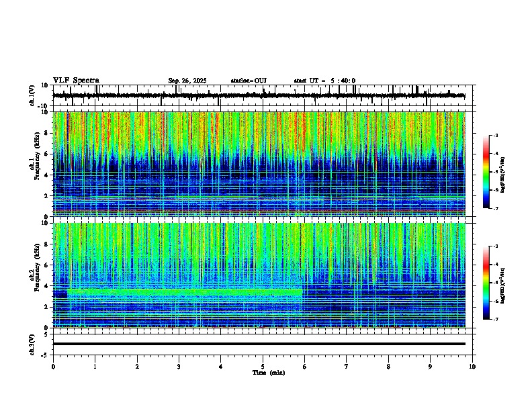The height and width of the screenshot is (411, 532).
Task: Click the ch.1 spectrogram color scale bar
Action: click(x=486, y=172)
